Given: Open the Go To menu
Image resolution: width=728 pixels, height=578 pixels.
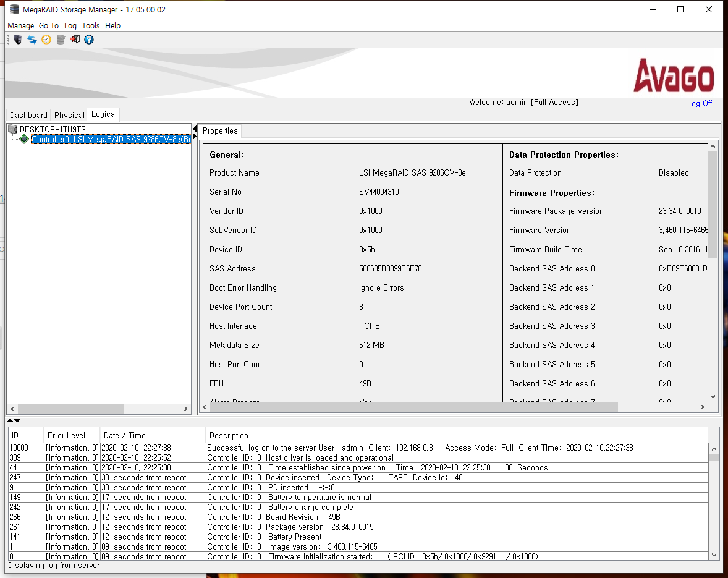Looking at the screenshot, I should (x=49, y=25).
